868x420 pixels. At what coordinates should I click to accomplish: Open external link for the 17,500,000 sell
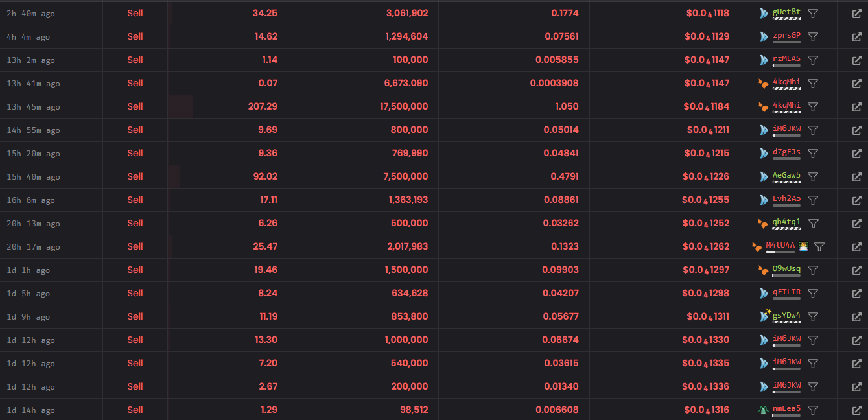tap(856, 107)
